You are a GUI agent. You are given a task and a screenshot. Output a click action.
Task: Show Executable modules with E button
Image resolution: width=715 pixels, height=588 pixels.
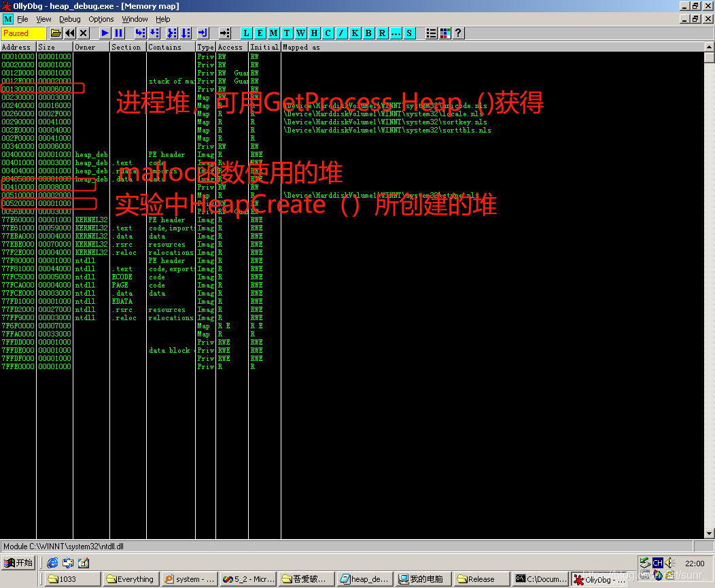260,33
